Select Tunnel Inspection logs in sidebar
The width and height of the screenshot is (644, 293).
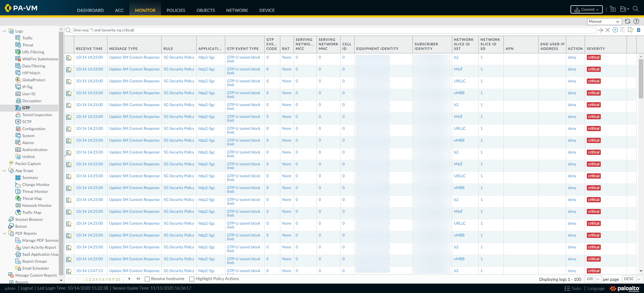(x=37, y=115)
